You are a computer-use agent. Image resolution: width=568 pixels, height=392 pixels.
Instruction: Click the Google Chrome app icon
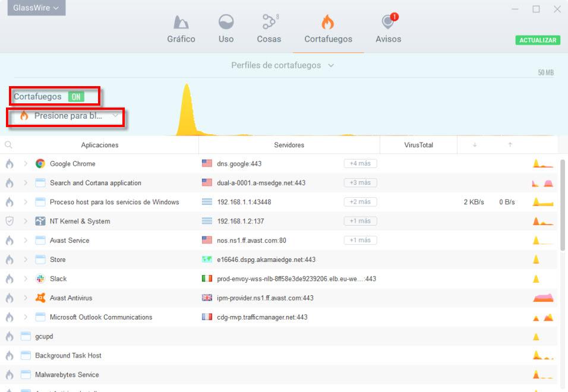[x=40, y=163]
